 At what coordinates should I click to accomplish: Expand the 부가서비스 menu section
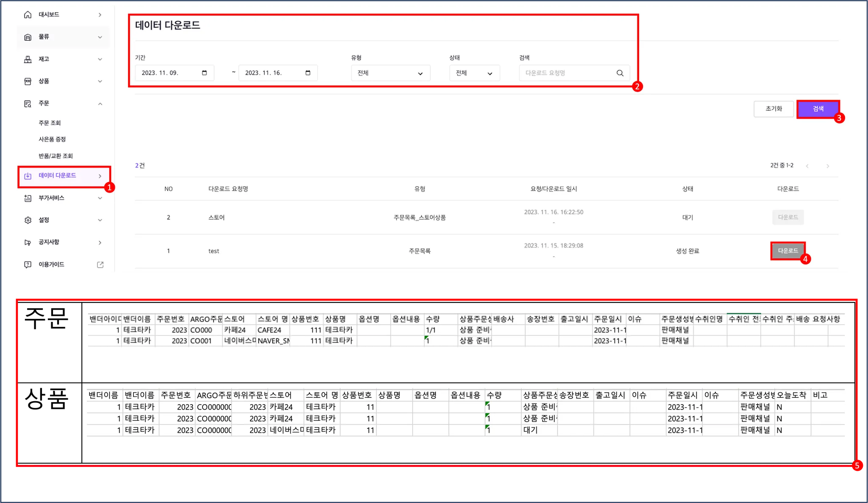pyautogui.click(x=100, y=198)
